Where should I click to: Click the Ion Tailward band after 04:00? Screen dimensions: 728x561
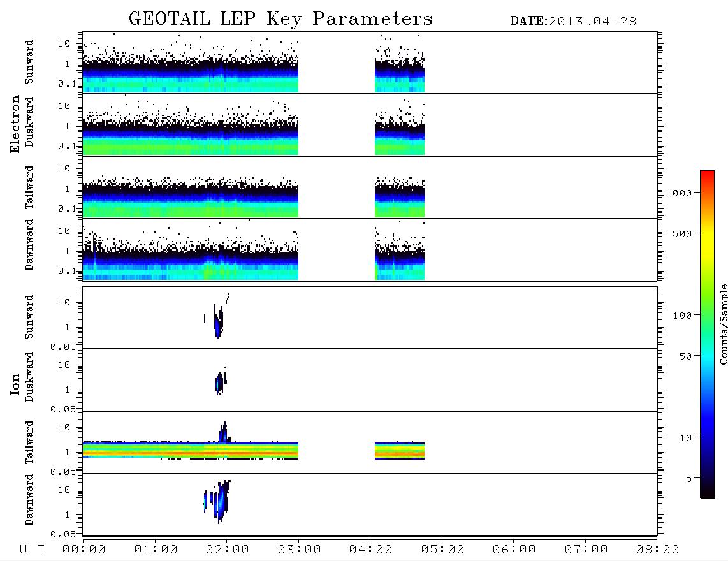pyautogui.click(x=400, y=451)
